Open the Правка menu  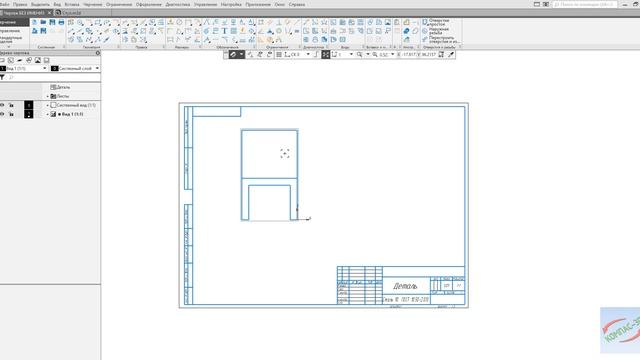click(20, 4)
